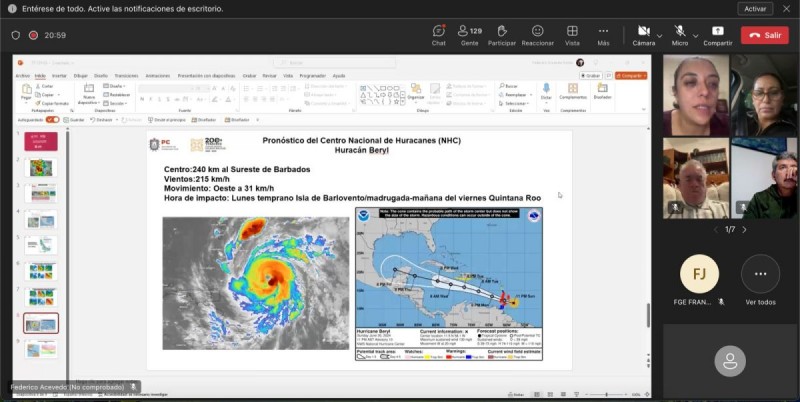Click Reemplazar in the Edición group
The height and width of the screenshot is (402, 800).
[x=513, y=95]
